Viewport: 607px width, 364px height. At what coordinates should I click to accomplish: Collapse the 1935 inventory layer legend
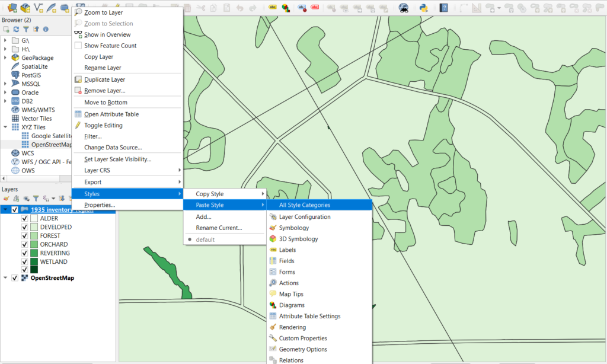click(5, 209)
